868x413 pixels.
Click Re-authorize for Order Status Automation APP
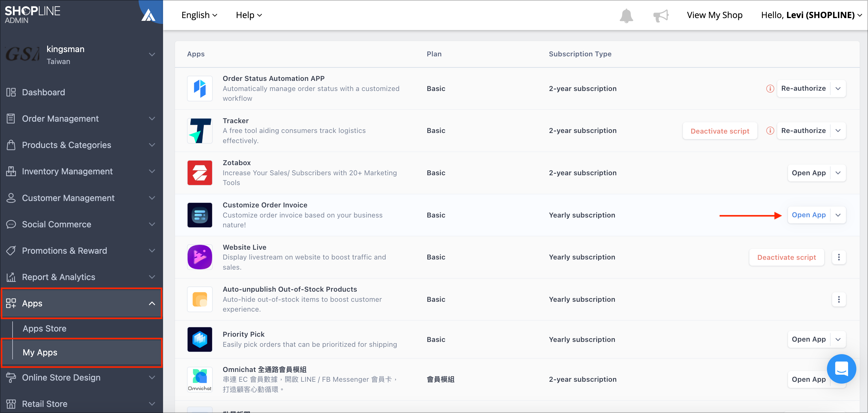point(803,89)
